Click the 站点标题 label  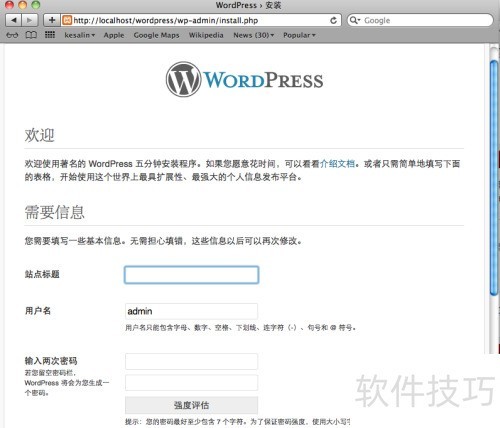coord(42,274)
